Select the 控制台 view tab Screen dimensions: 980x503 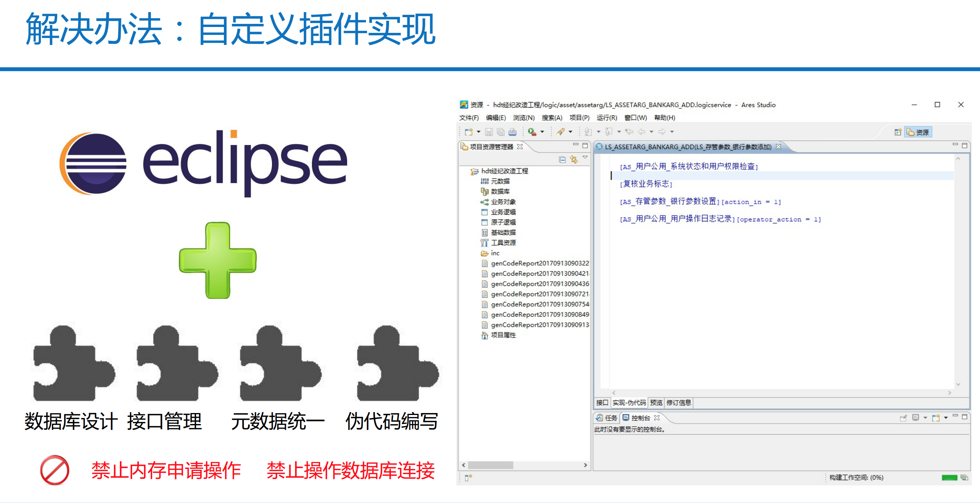click(640, 418)
